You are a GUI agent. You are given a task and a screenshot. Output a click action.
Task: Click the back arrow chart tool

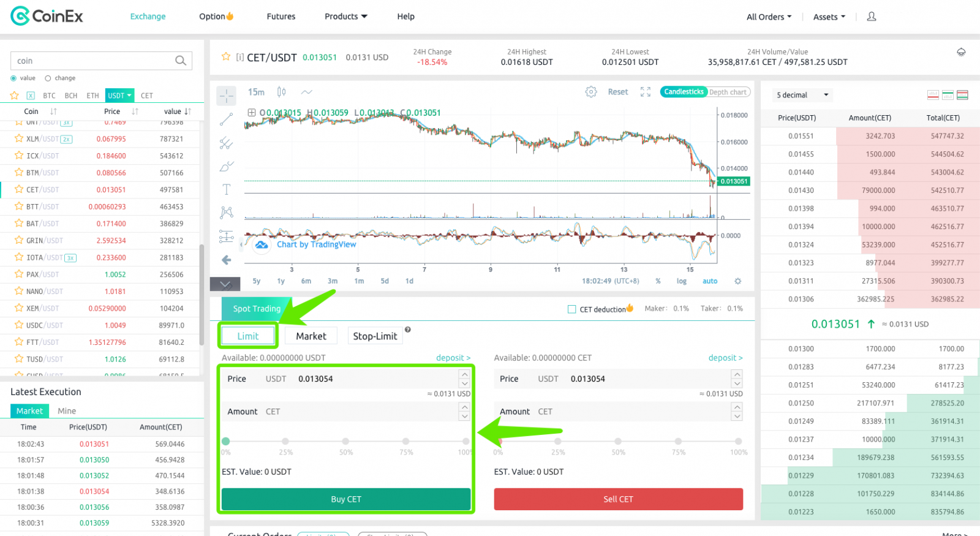[x=227, y=260]
